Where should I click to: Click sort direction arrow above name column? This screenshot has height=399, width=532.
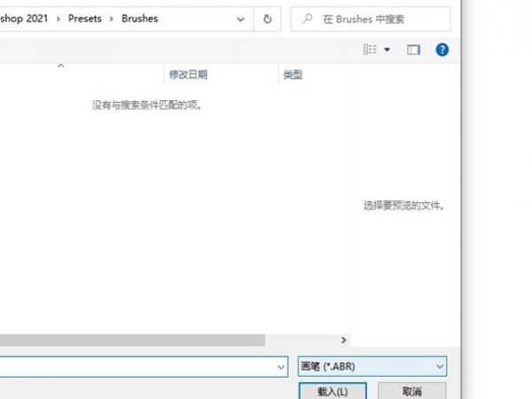coord(60,66)
